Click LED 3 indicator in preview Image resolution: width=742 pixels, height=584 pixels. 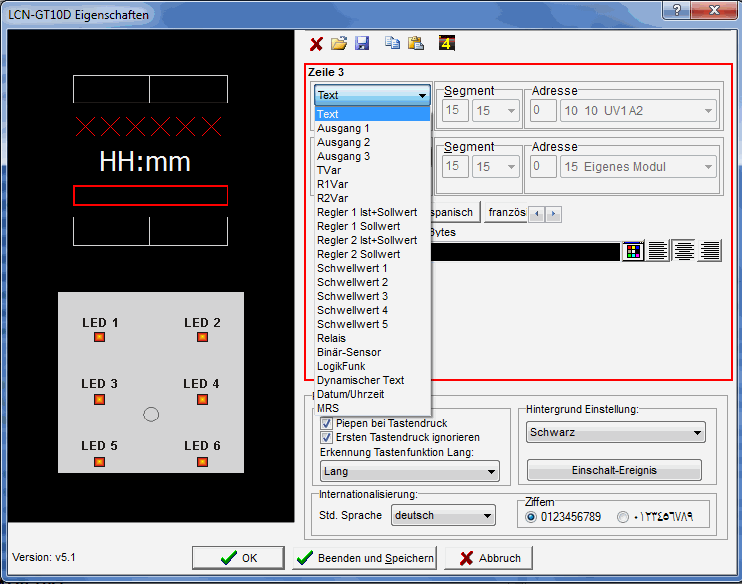click(99, 400)
